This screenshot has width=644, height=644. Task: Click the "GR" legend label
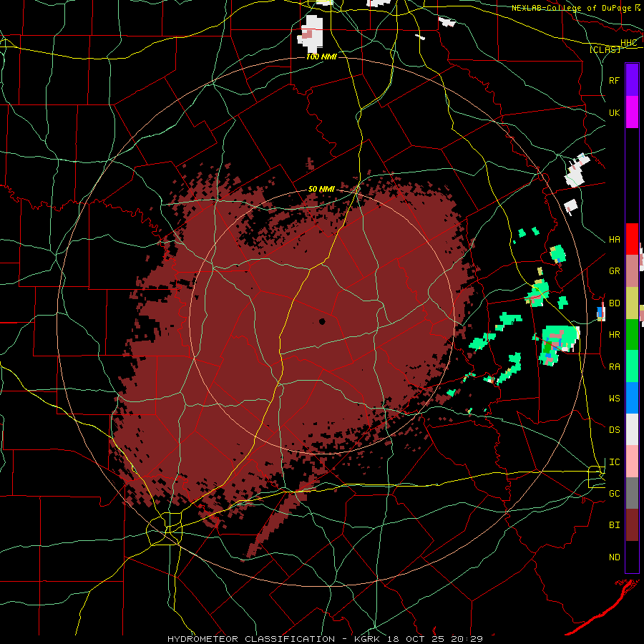(x=614, y=271)
